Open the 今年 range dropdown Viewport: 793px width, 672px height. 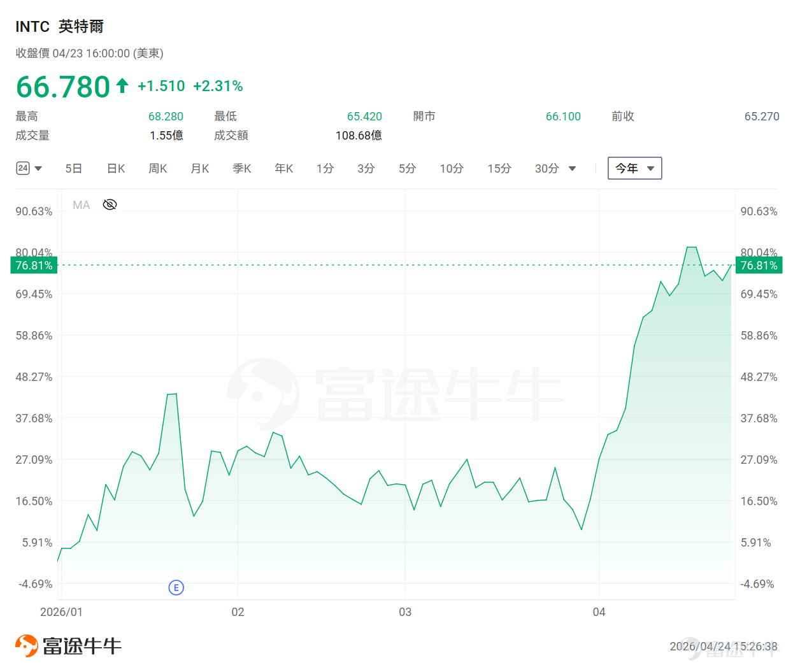tap(634, 168)
